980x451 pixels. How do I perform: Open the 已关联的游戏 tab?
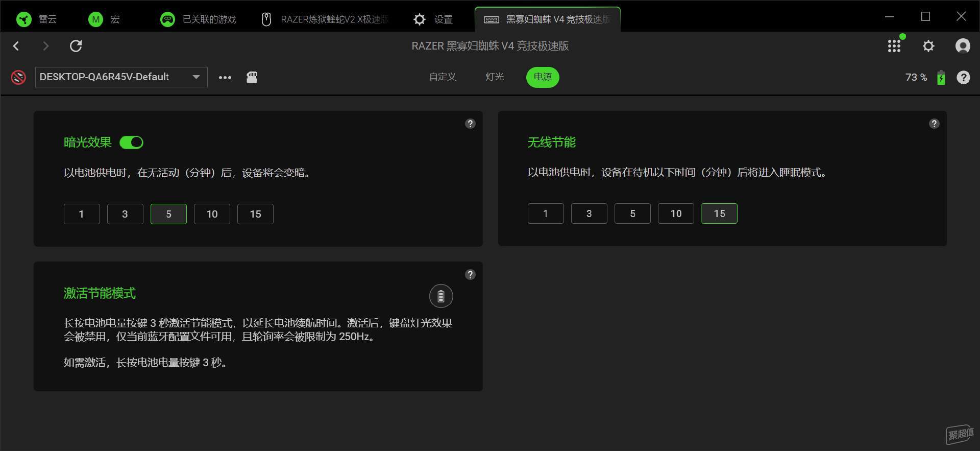tap(198, 19)
